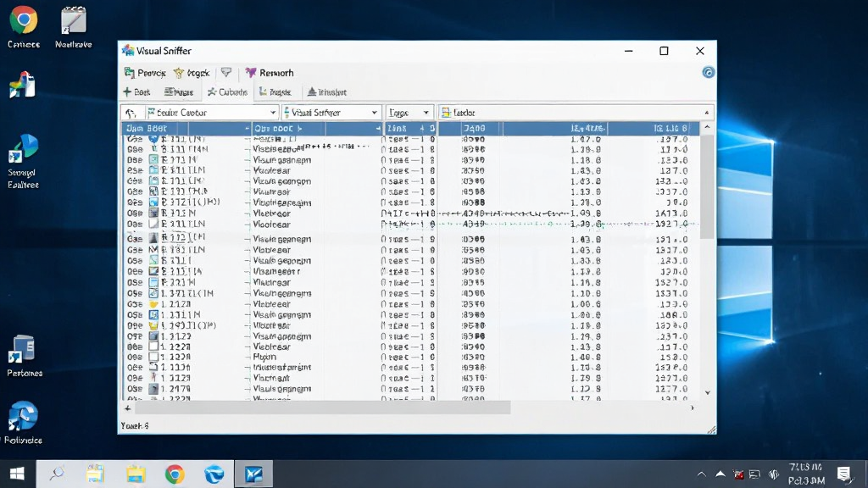Click the active Visual Sniffer taskbar icon

click(253, 474)
